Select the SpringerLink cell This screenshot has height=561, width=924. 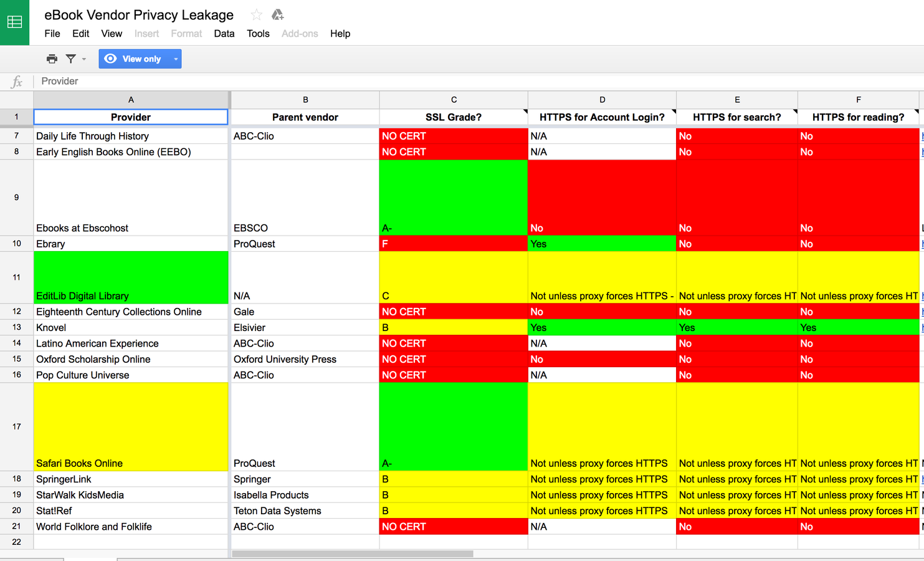pos(131,479)
